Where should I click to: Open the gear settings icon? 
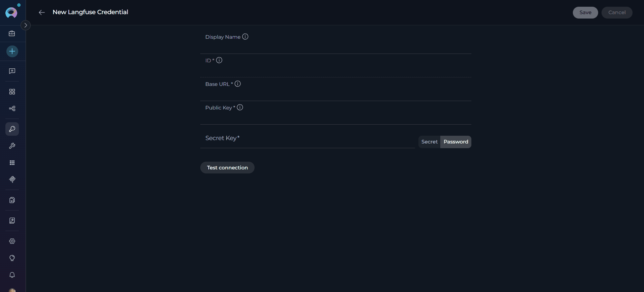pyautogui.click(x=12, y=241)
